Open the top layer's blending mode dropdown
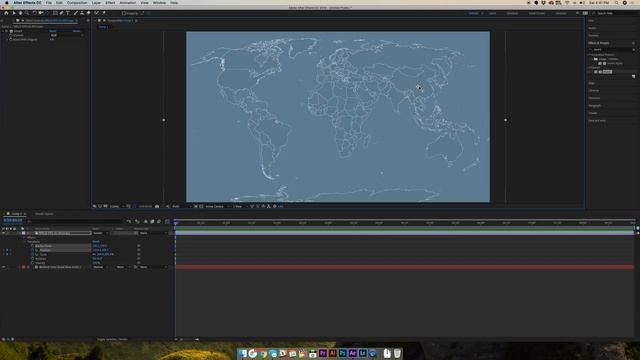 [x=101, y=233]
